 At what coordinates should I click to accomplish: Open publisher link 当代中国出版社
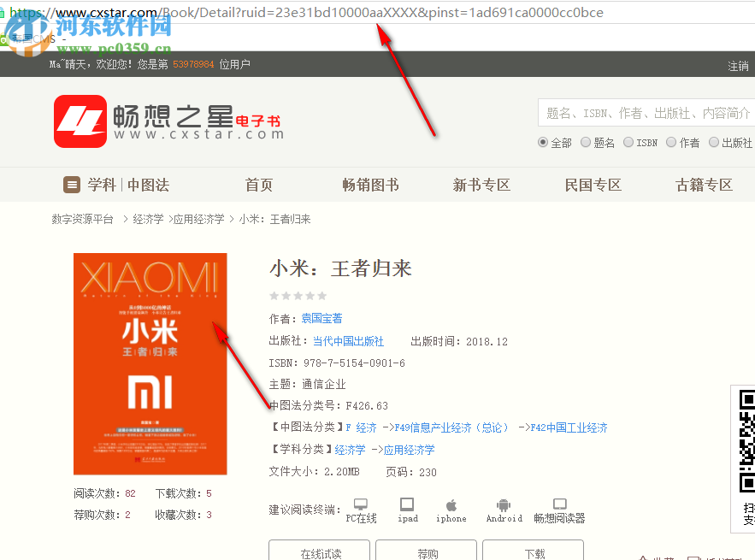coord(348,341)
